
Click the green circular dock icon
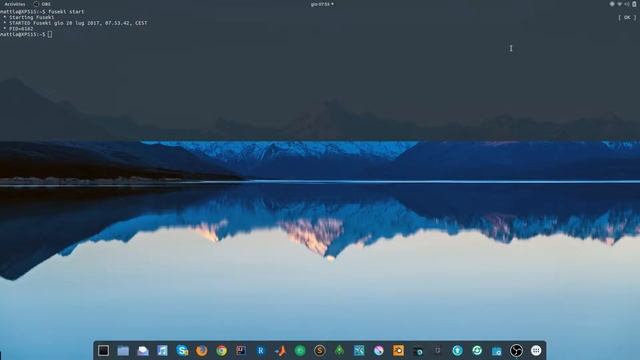pos(300,350)
